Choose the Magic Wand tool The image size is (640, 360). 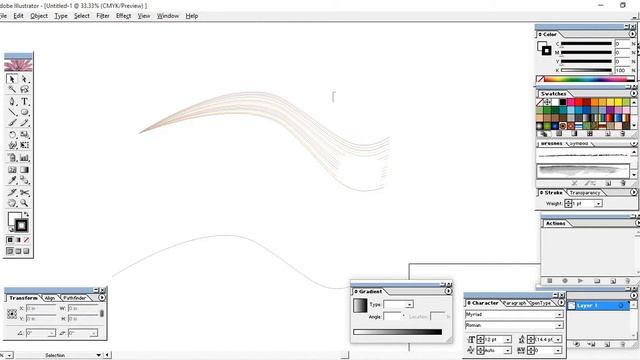pos(12,89)
